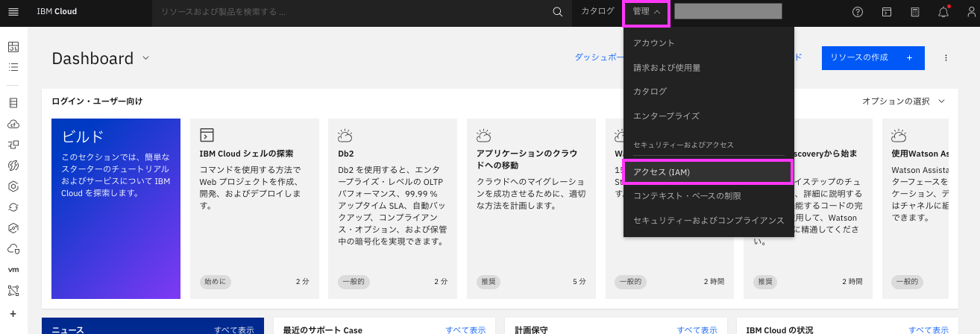The image size is (980, 334).
Task: Open the hamburger navigation menu
Action: pos(13,12)
